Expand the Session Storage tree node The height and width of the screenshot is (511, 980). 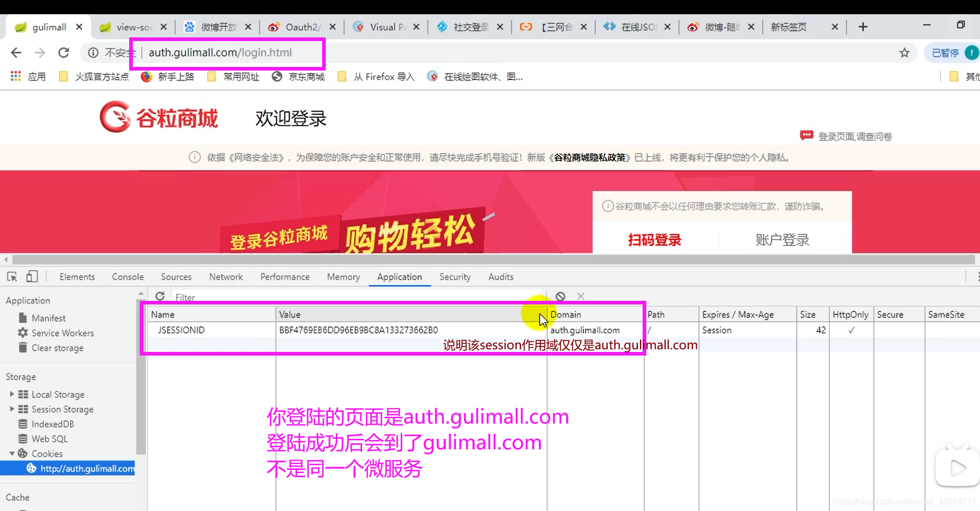[12, 409]
